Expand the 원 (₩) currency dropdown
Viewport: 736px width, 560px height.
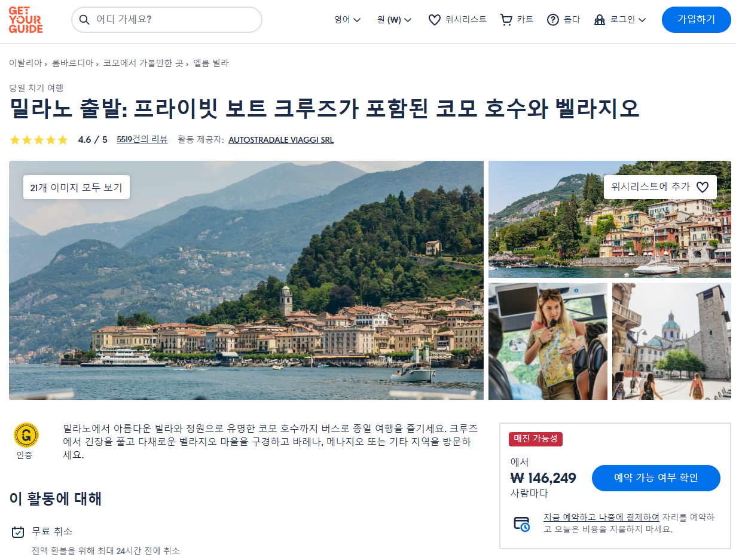(x=395, y=20)
